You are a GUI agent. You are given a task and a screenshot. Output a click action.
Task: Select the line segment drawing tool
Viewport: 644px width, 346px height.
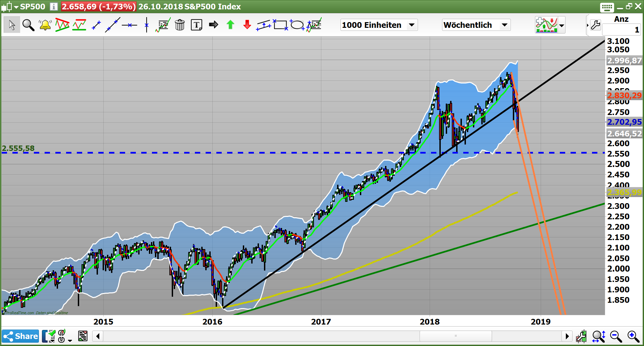[96, 25]
